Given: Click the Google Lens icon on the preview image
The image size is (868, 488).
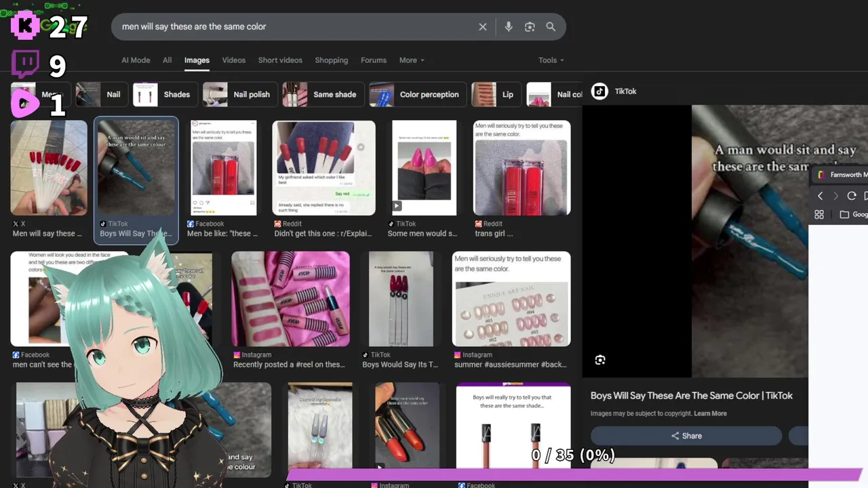Looking at the screenshot, I should point(600,360).
